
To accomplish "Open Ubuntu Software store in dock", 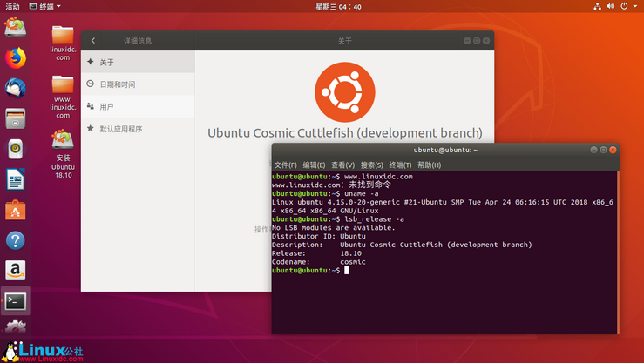I will (16, 210).
